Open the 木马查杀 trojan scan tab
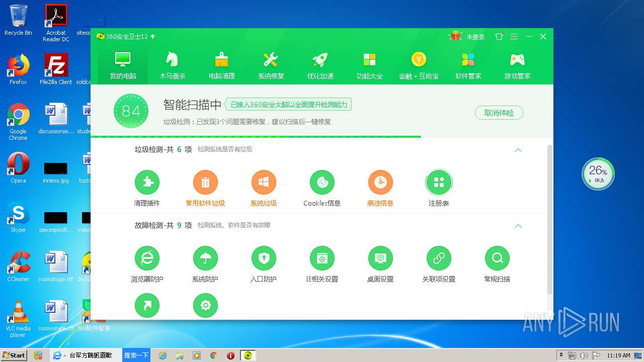Image resolution: width=644 pixels, height=362 pixels. pyautogui.click(x=172, y=66)
